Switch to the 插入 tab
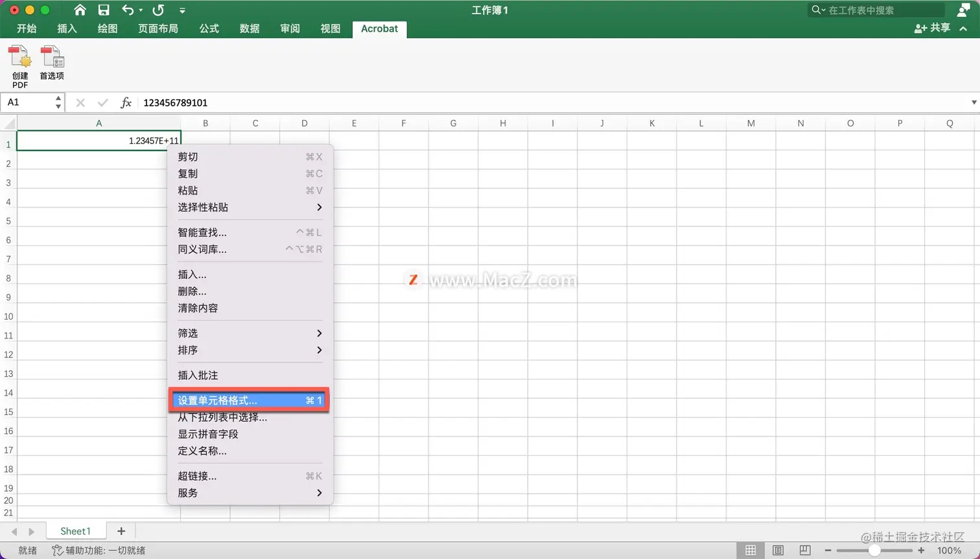980x559 pixels. coord(67,29)
